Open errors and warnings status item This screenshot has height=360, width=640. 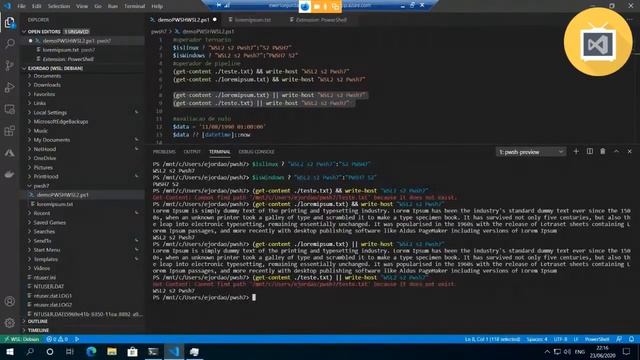pos(57,339)
